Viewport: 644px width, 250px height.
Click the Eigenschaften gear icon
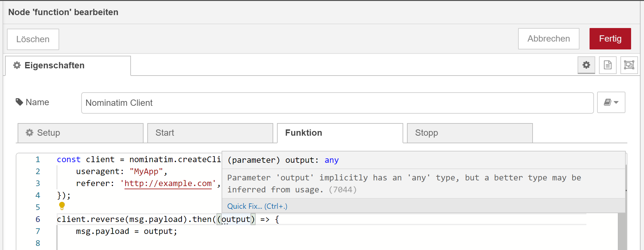tap(17, 65)
